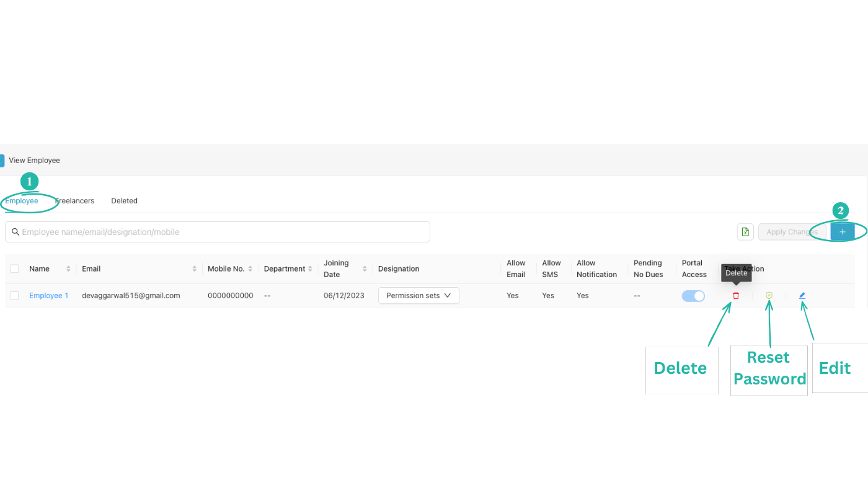
Task: Check the select-all checkbox in the header
Action: click(14, 268)
